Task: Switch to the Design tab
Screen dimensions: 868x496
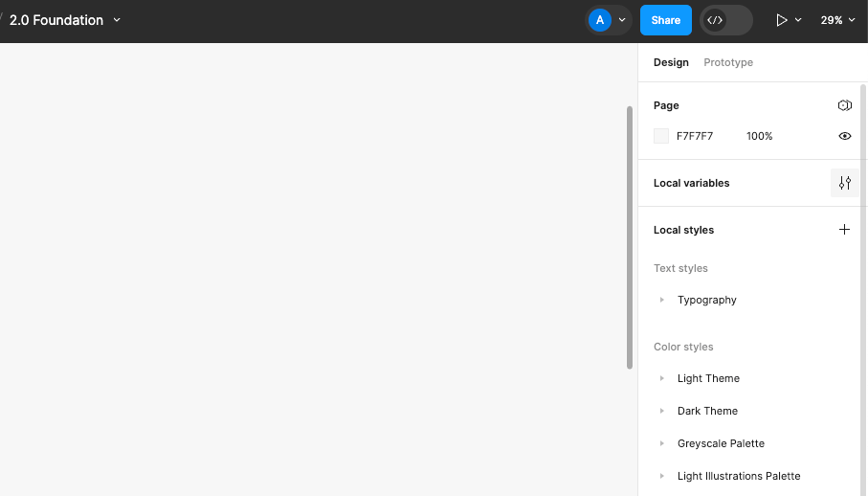Action: [x=671, y=62]
